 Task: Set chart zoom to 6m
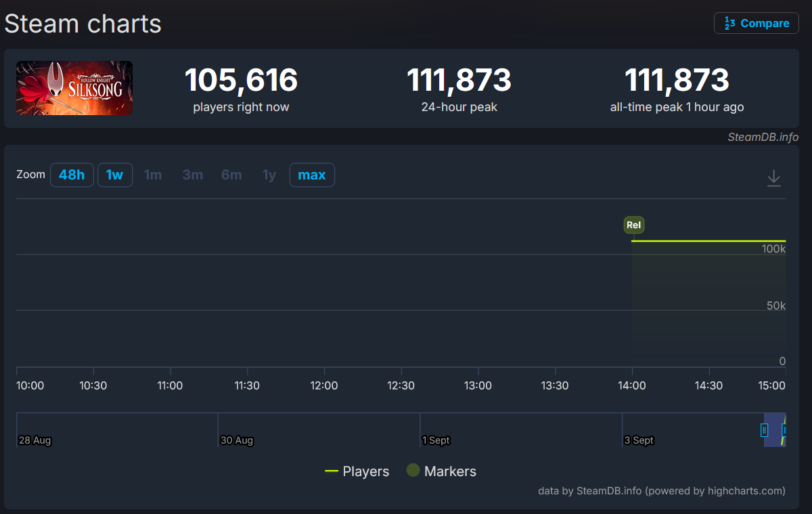(231, 175)
